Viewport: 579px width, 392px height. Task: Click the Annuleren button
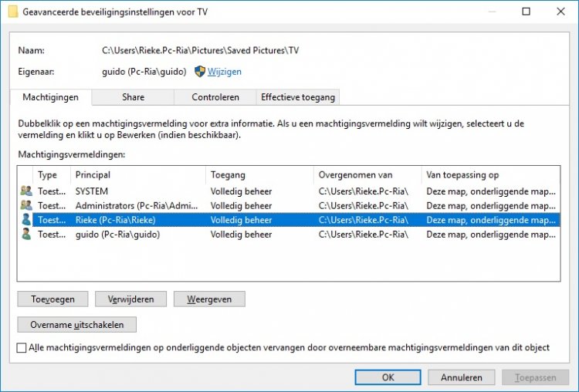[x=461, y=377]
